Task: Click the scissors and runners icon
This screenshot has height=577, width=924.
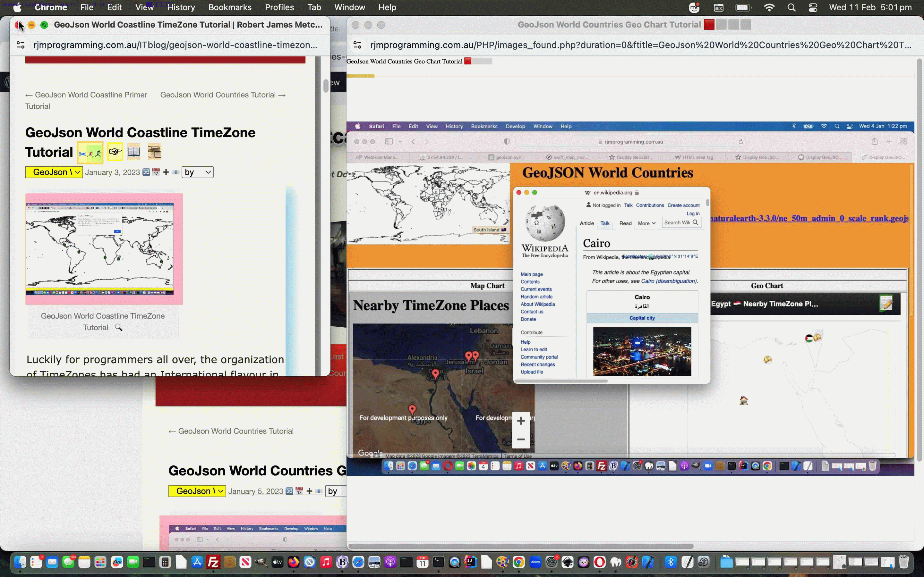Action: (x=90, y=153)
